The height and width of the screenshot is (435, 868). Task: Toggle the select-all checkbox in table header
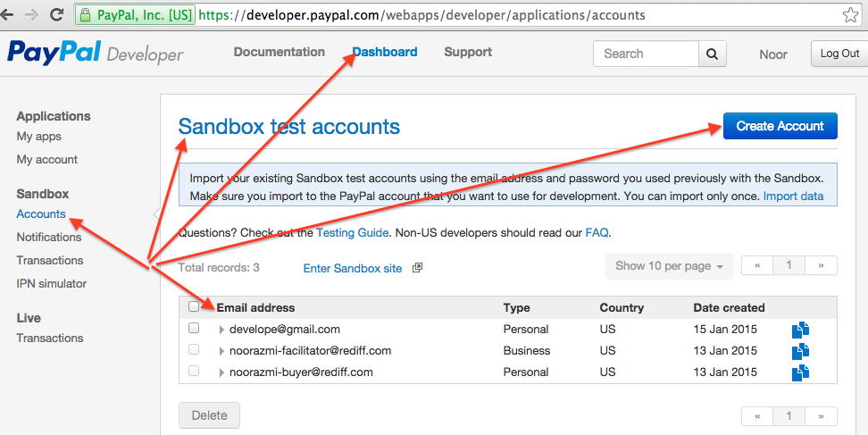pyautogui.click(x=194, y=306)
